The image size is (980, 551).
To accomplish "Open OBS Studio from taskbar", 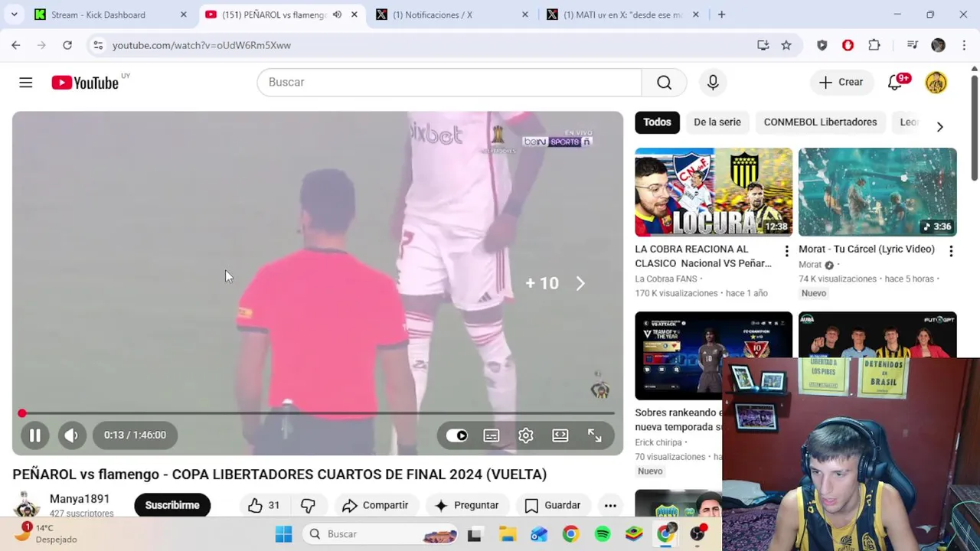I will (697, 534).
